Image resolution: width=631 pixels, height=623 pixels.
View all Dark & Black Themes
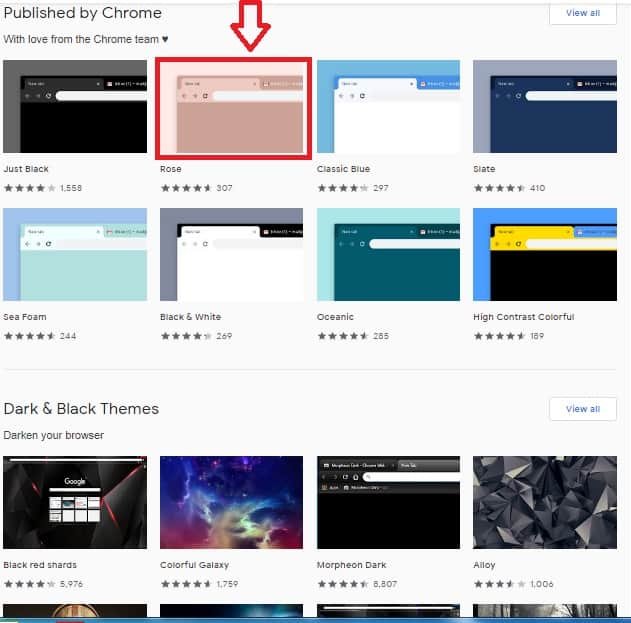[583, 409]
